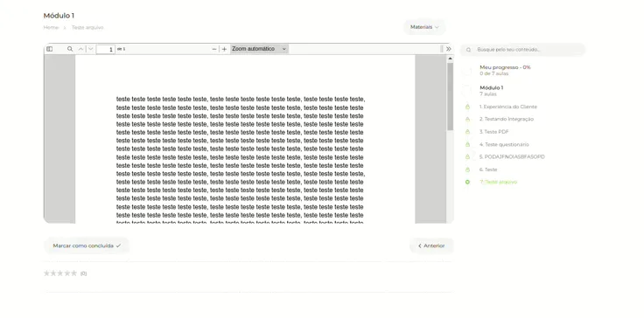This screenshot has width=644, height=318.
Task: Go to previous PDF page arrow
Action: tap(80, 49)
